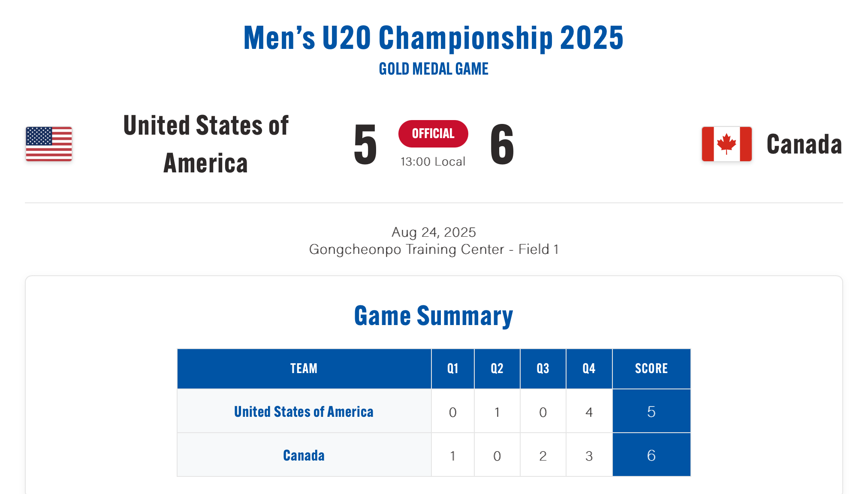Image resolution: width=868 pixels, height=494 pixels.
Task: Open the United States of America team link in the table
Action: (304, 412)
